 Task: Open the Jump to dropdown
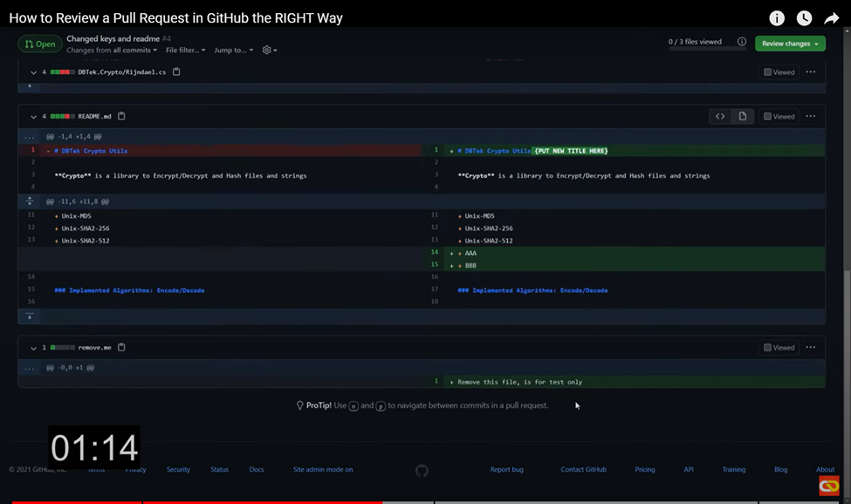click(233, 50)
